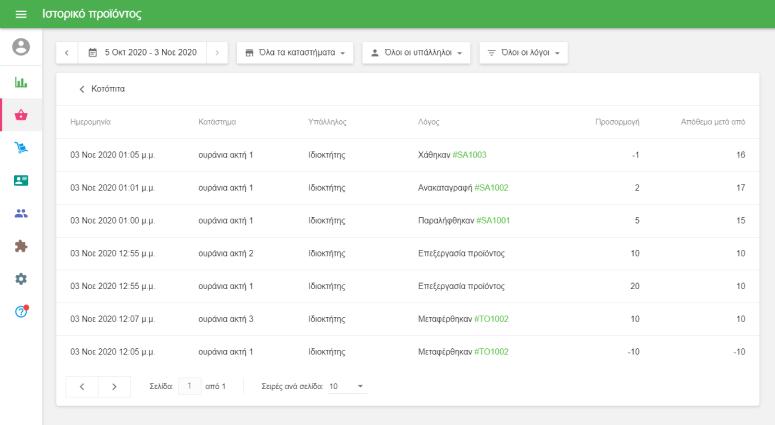Open the settings gear icon
Screen dimensions: 775x425
coord(21,279)
